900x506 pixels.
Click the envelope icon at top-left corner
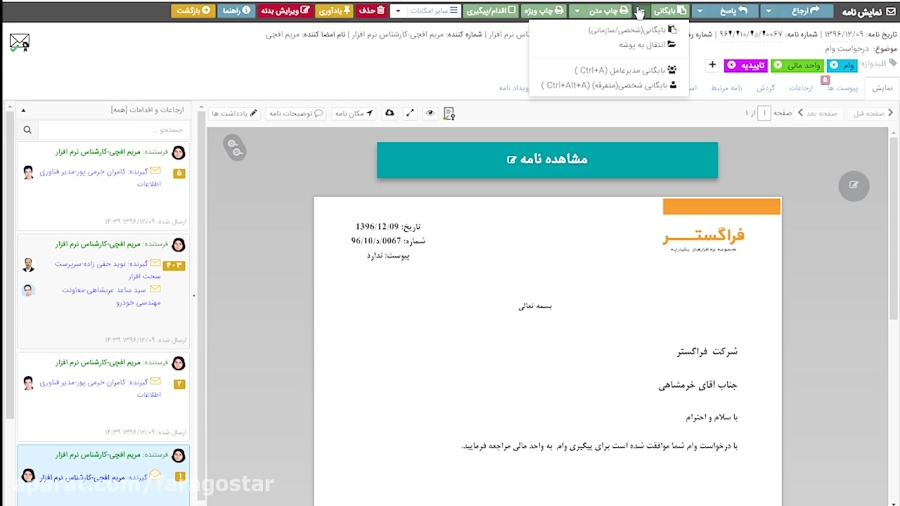(x=19, y=43)
